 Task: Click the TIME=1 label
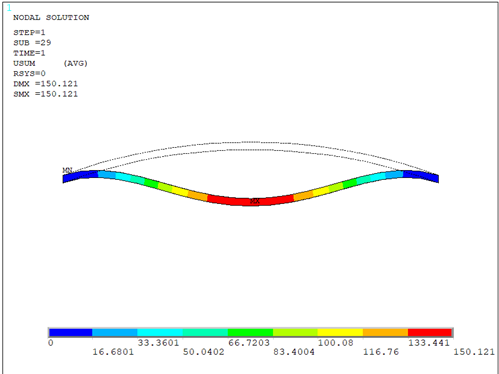[29, 53]
